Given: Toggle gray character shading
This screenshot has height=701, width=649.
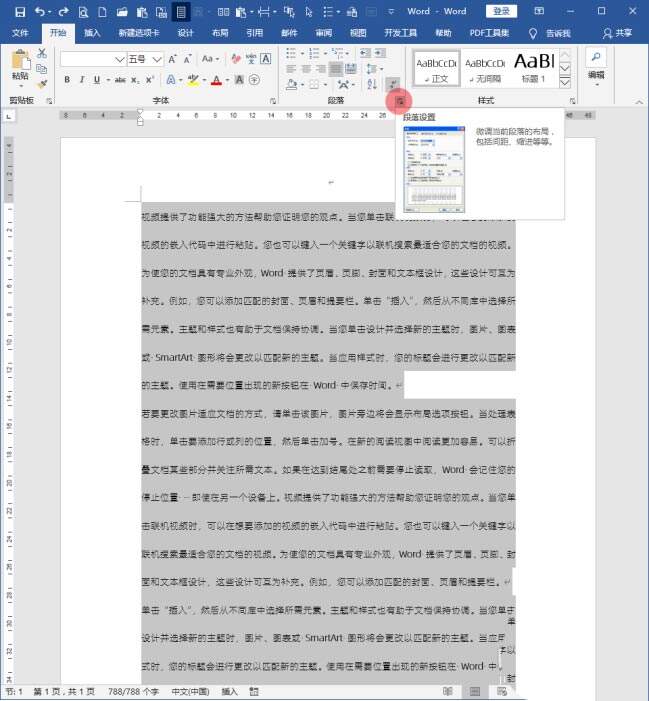Looking at the screenshot, I should (239, 80).
